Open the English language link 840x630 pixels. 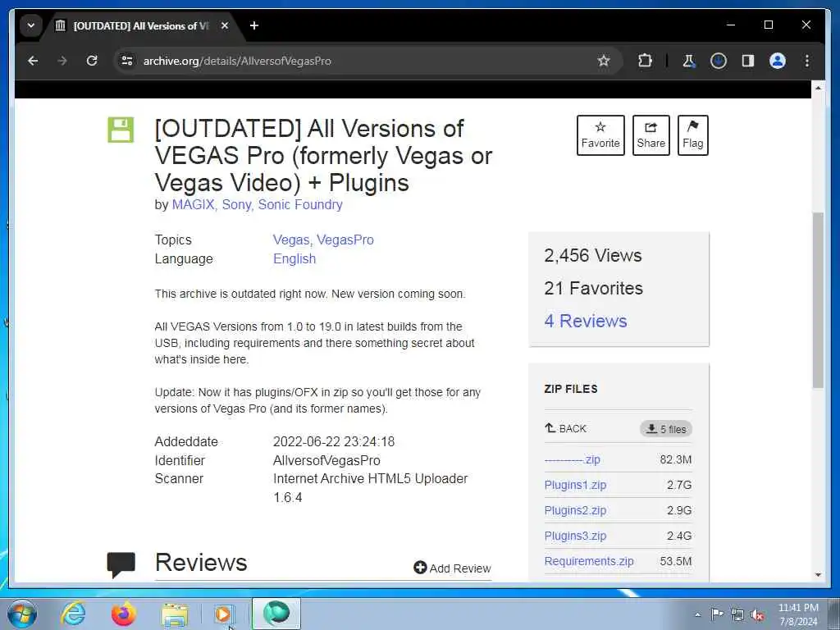click(x=294, y=258)
